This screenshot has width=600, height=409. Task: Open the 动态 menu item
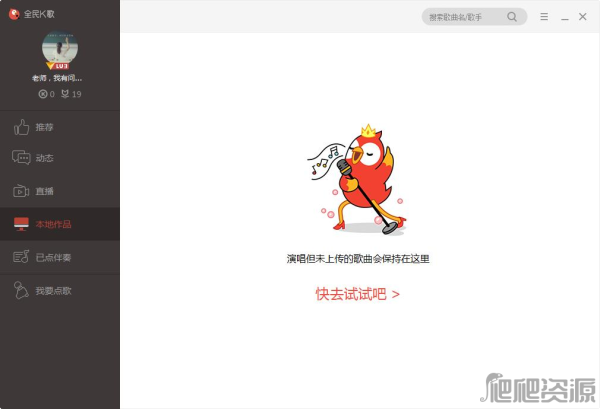[x=60, y=158]
